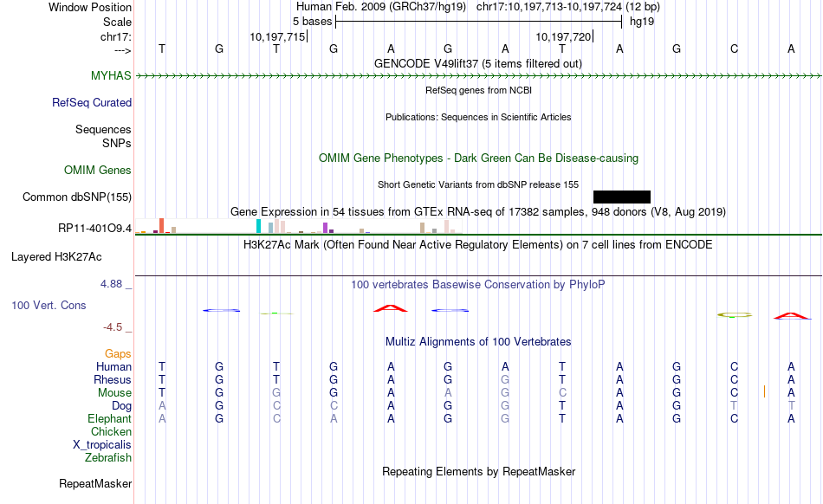This screenshot has width=823, height=504.
Task: Click the Scale label
Action: [117, 22]
